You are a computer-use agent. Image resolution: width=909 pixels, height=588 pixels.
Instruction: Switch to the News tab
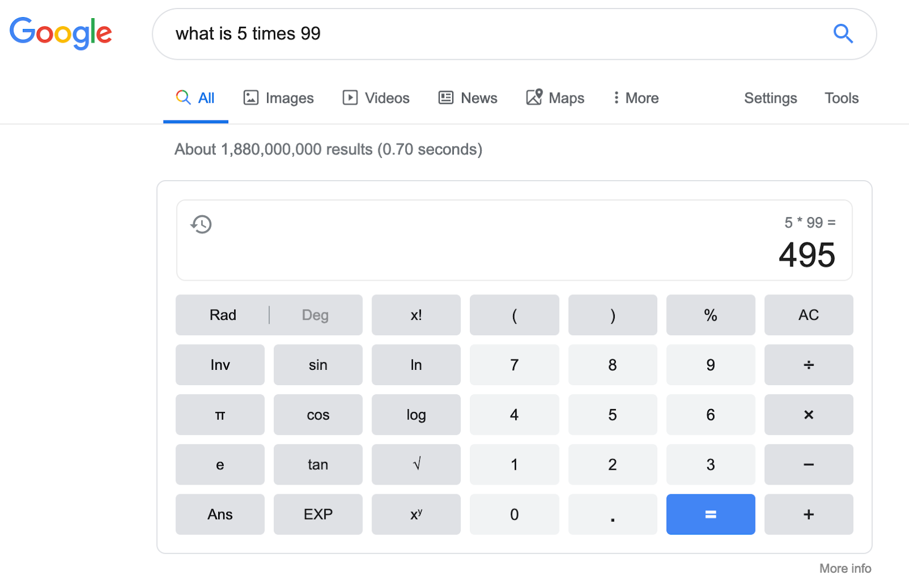click(468, 98)
